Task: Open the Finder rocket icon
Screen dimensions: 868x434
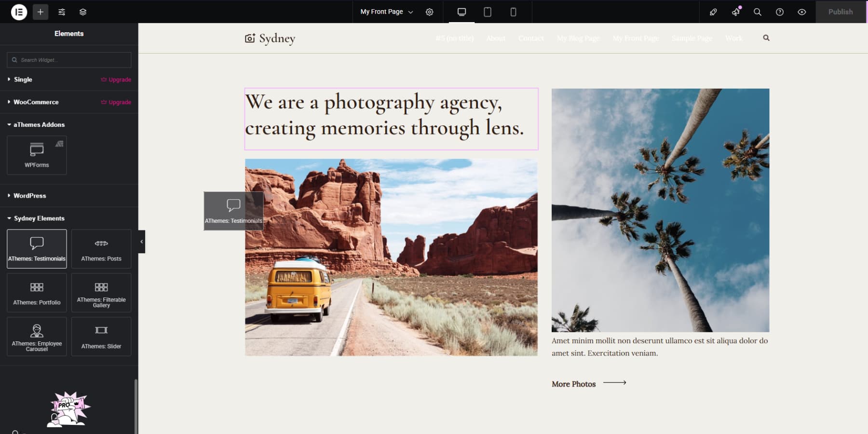Action: [713, 12]
